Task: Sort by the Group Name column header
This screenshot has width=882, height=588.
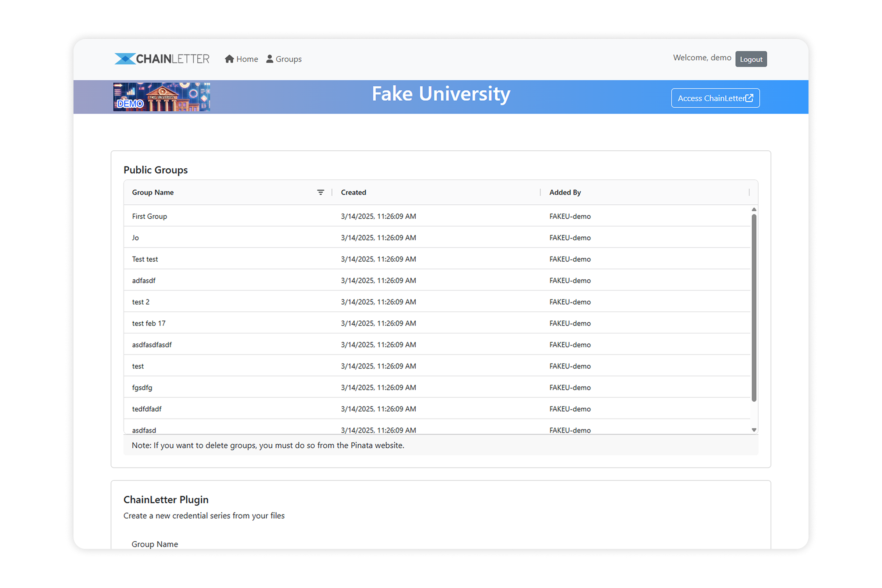Action: (153, 192)
